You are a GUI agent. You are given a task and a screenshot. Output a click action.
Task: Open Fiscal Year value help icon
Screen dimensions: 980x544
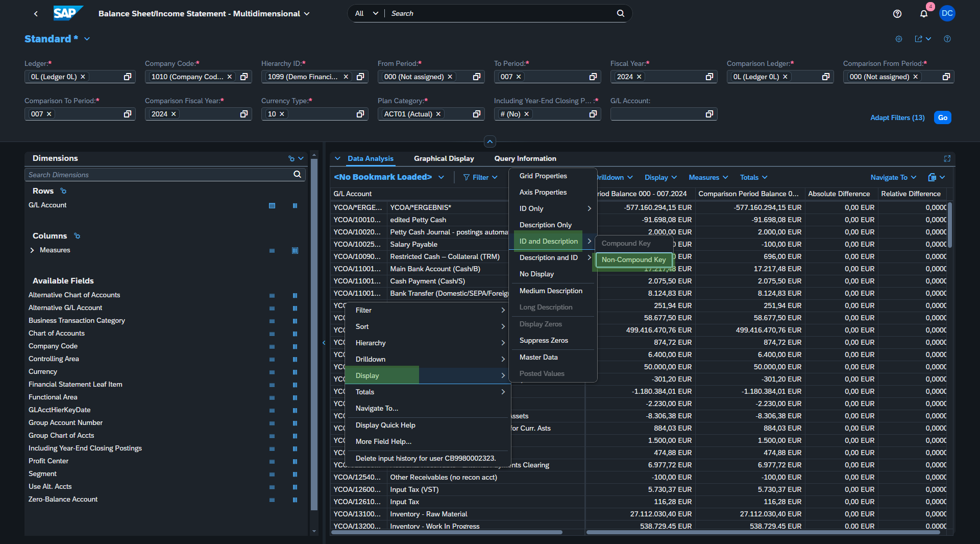point(709,77)
